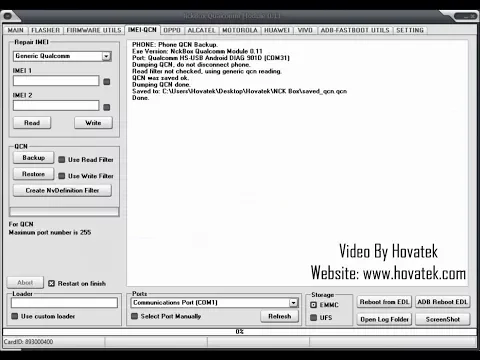The height and width of the screenshot is (360, 480).
Task: Select the IMEI-QCN tab
Action: (142, 30)
